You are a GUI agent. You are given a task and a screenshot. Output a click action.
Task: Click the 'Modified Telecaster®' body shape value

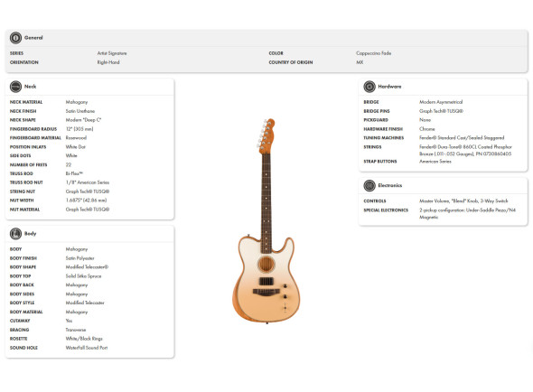point(87,267)
